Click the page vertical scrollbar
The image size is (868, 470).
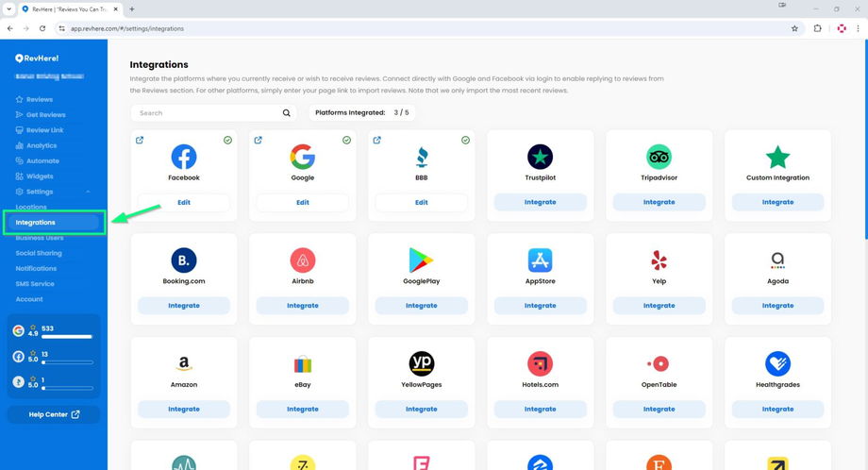(x=865, y=139)
